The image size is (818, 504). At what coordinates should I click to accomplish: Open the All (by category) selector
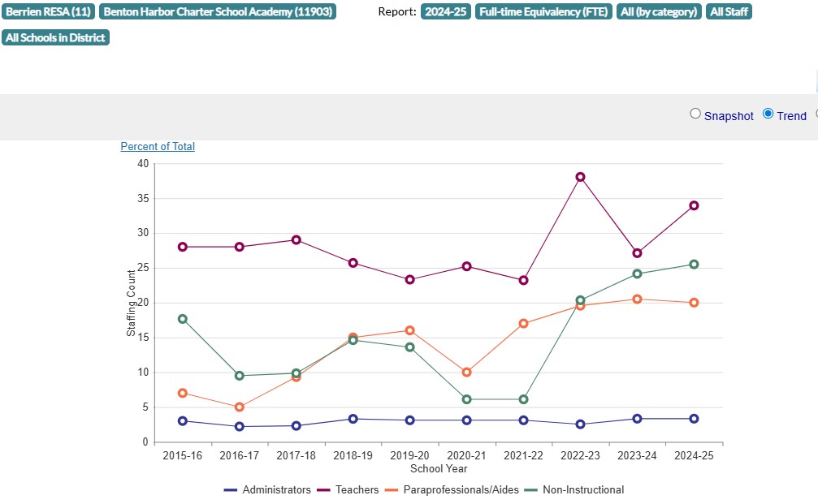659,12
